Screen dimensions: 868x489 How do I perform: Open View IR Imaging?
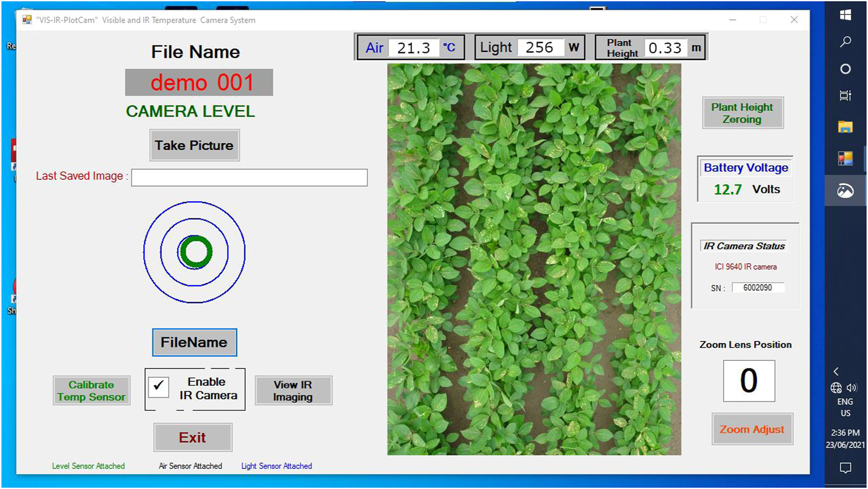pyautogui.click(x=293, y=391)
